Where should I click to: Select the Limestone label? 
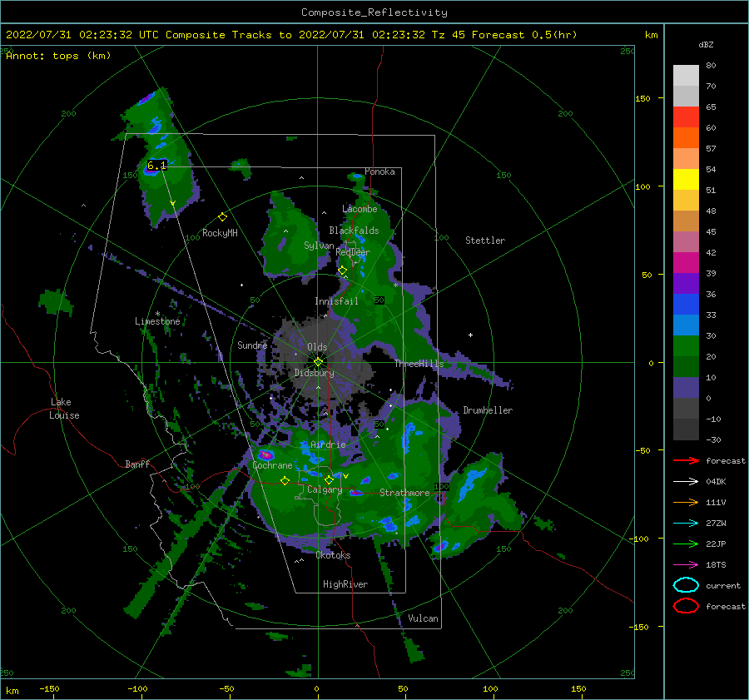(x=157, y=321)
